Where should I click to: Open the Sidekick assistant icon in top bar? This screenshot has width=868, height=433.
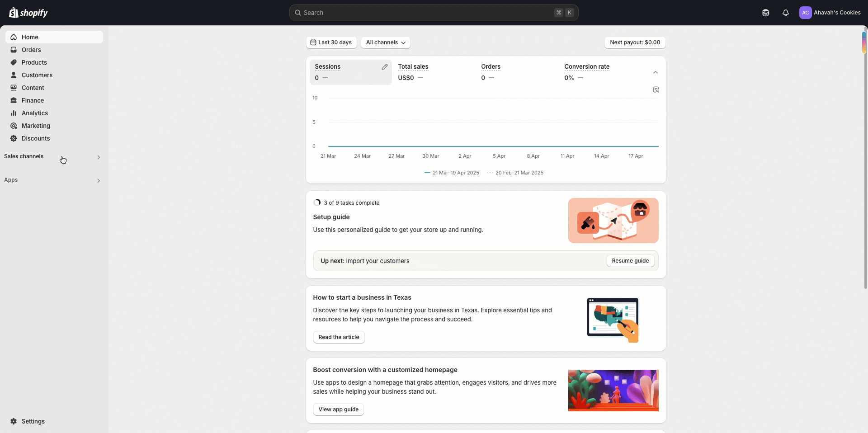click(766, 13)
